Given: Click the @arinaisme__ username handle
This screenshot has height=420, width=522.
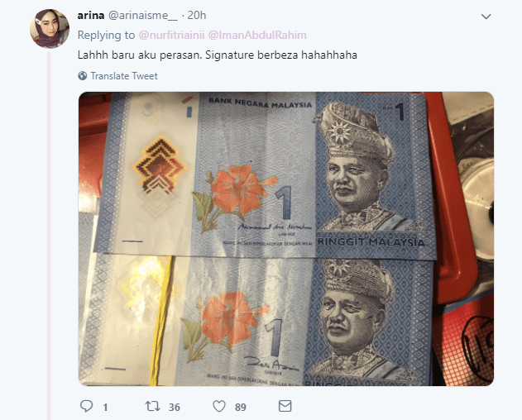Looking at the screenshot, I should (143, 16).
